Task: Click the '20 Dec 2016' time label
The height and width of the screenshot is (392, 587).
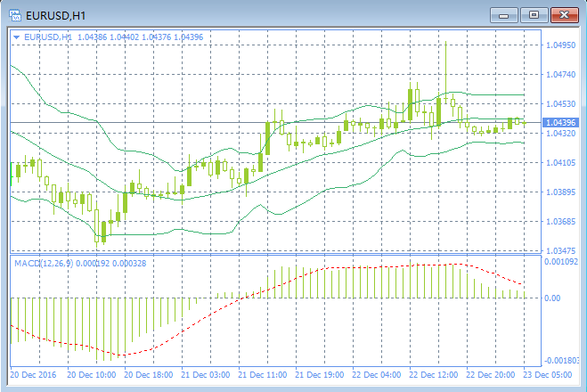Action: coord(33,375)
